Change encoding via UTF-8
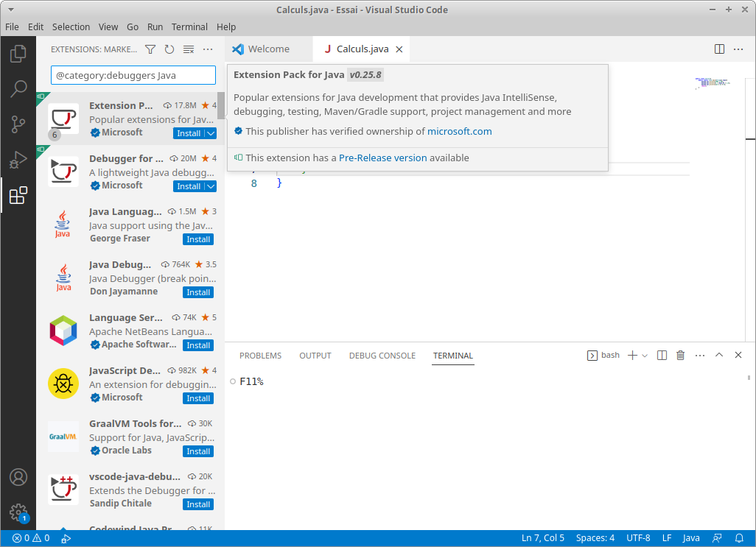The image size is (756, 547). 638,538
